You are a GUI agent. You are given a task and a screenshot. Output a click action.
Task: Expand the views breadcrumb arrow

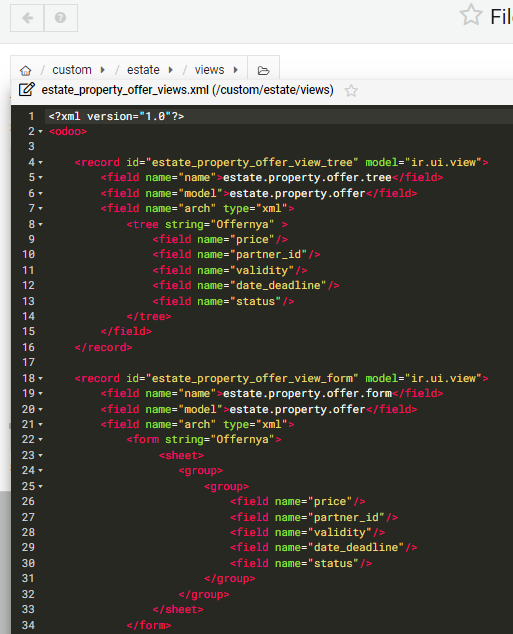click(x=235, y=70)
